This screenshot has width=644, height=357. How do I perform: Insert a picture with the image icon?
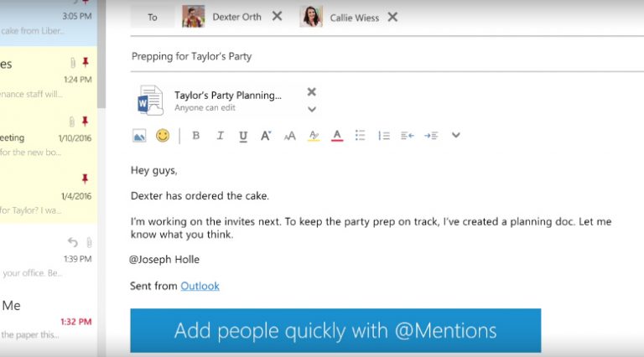pos(139,136)
